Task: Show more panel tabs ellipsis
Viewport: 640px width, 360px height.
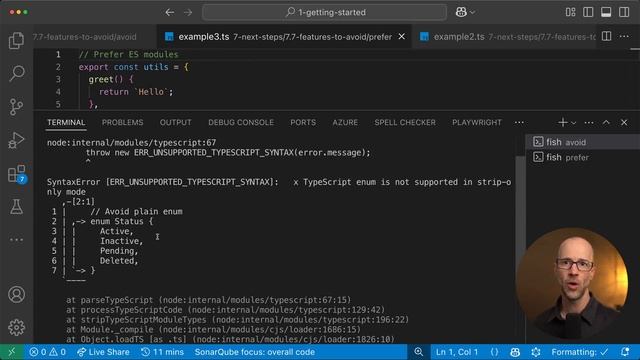Action: (519, 122)
